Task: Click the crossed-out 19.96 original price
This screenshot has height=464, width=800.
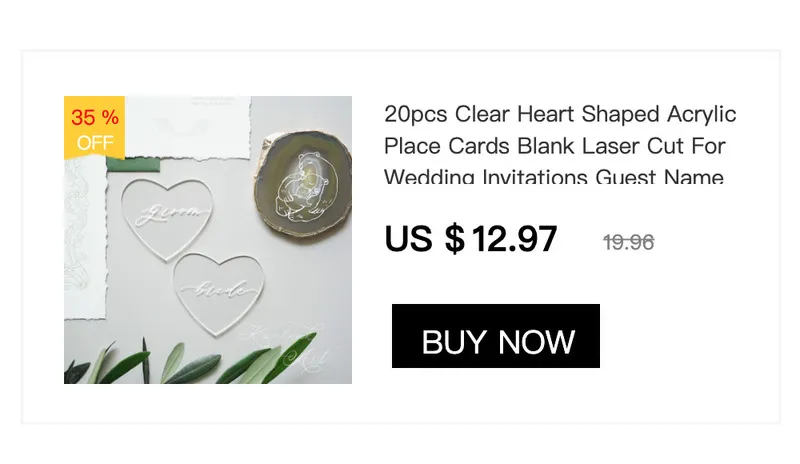Action: click(x=629, y=242)
